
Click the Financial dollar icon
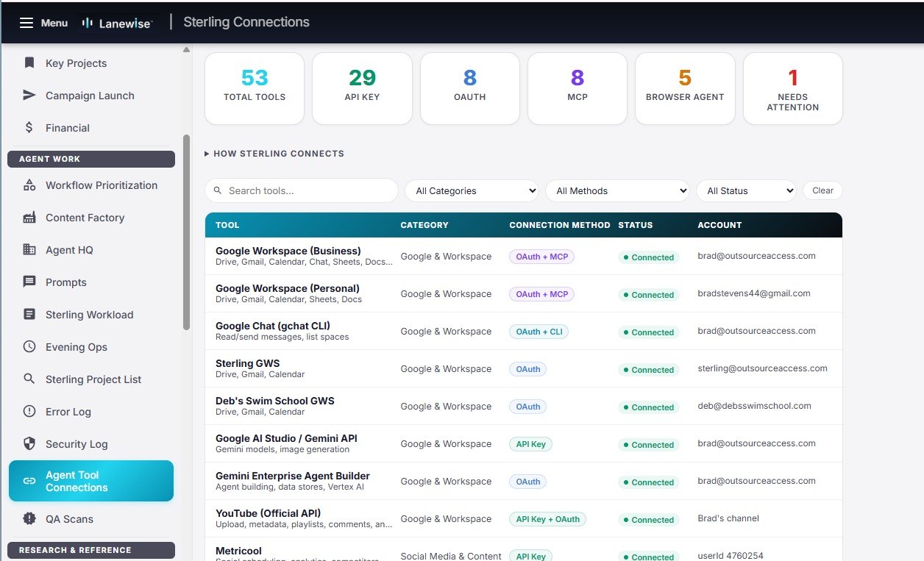[x=29, y=128]
